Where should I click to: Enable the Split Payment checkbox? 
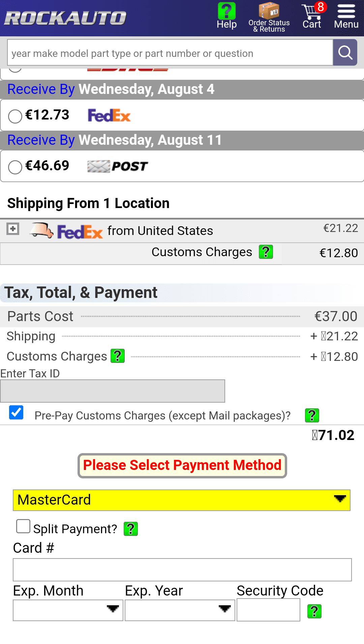(23, 527)
